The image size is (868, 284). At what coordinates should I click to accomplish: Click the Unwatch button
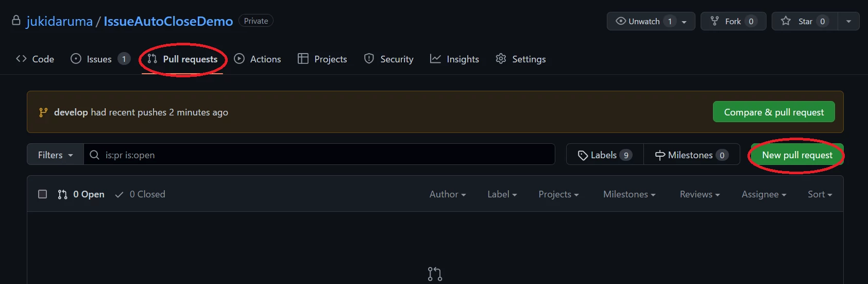tap(651, 21)
